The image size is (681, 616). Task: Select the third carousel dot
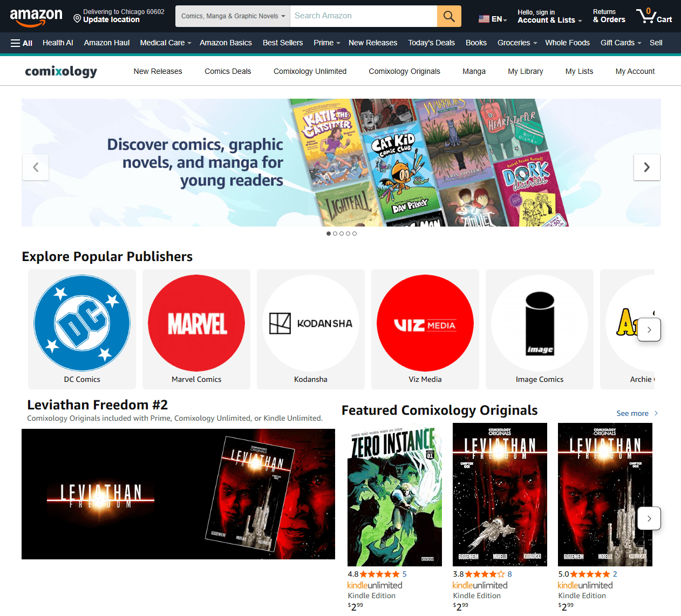coord(342,234)
